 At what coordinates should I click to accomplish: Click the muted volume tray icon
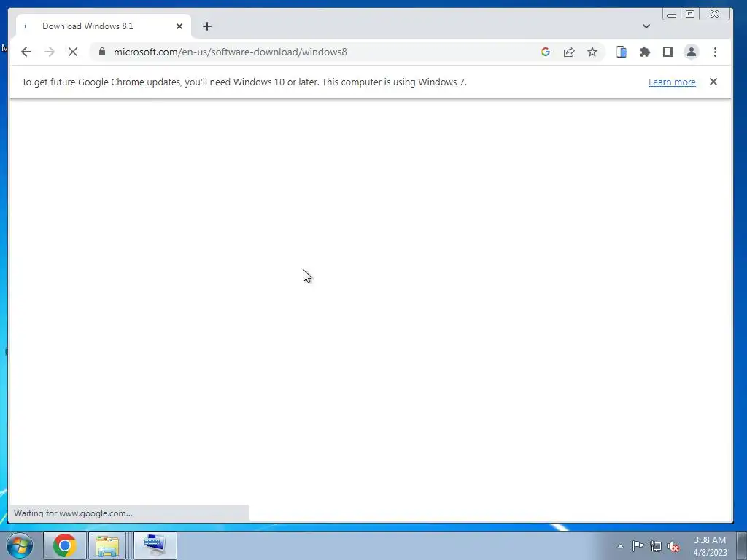673,546
